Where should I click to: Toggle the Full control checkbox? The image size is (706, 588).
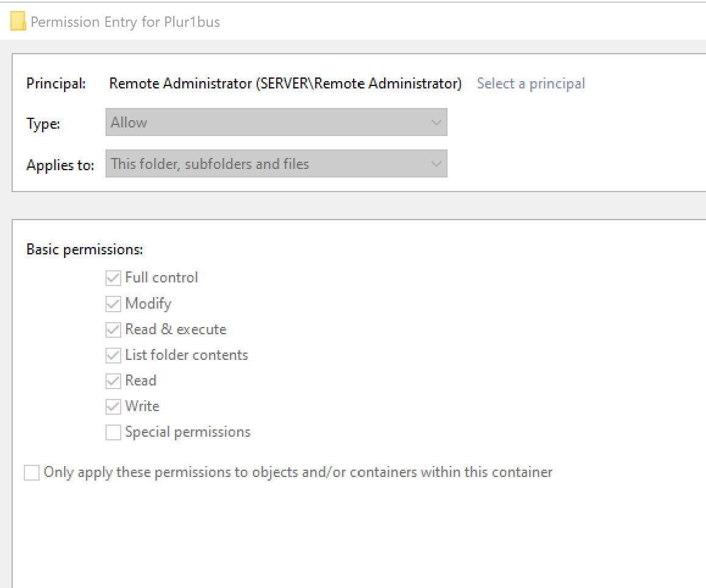coord(113,278)
